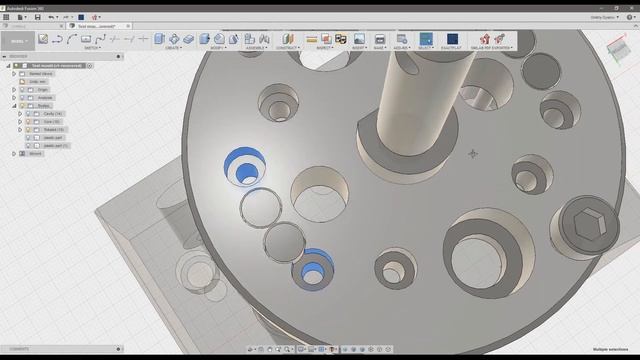
Task: Open the Select menu label
Action: pyautogui.click(x=426, y=48)
